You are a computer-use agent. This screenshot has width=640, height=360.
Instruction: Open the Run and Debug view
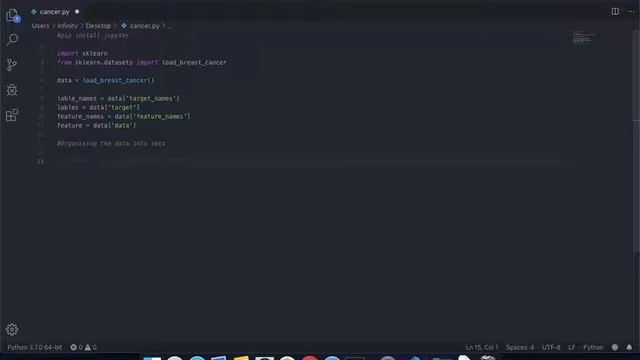pos(12,90)
